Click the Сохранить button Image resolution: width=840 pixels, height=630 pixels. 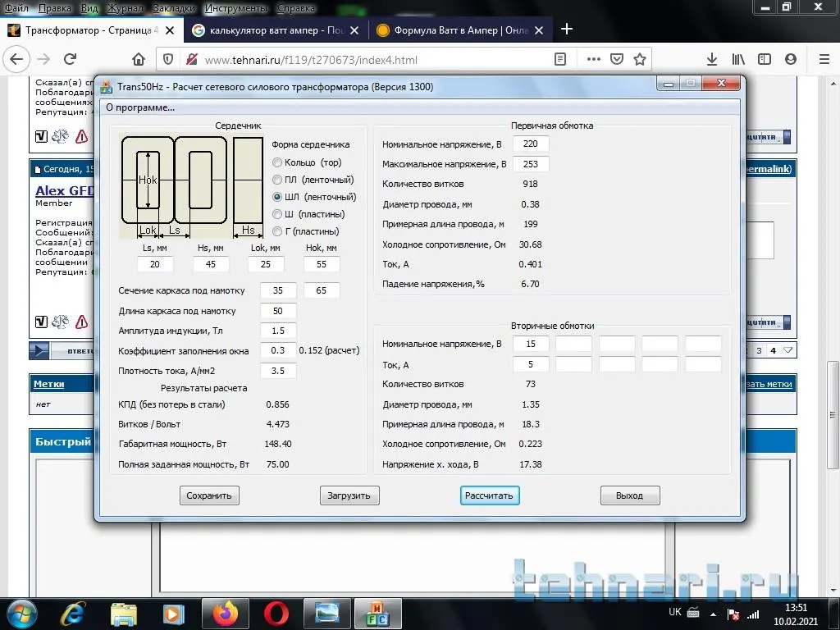209,495
